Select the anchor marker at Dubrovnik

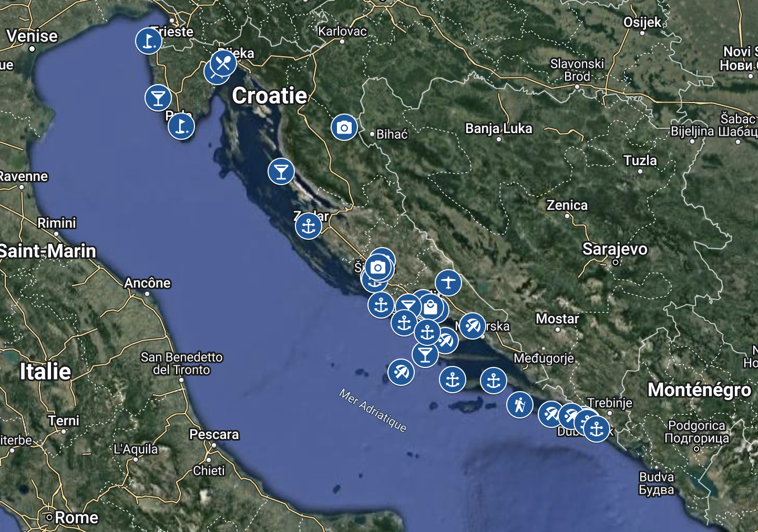point(597,429)
